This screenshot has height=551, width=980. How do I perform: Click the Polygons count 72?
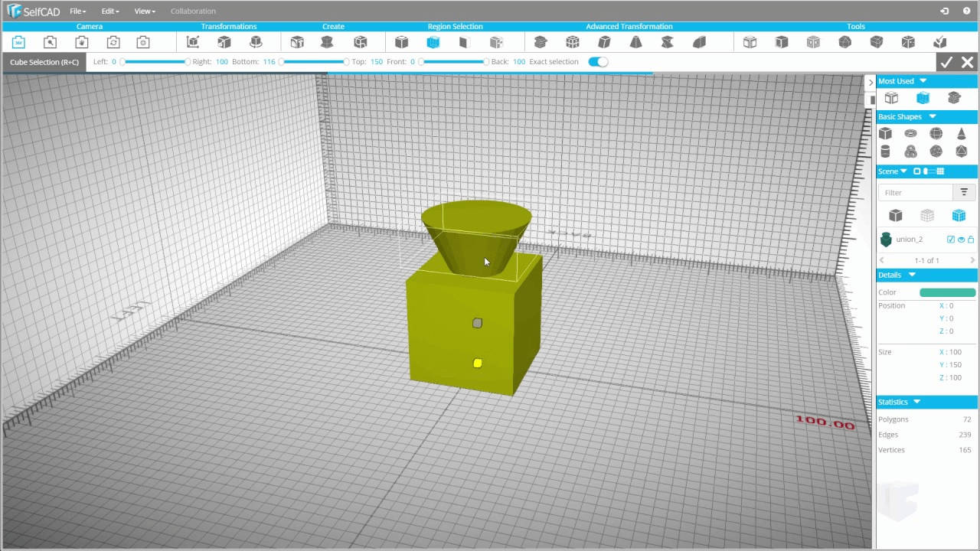click(967, 419)
